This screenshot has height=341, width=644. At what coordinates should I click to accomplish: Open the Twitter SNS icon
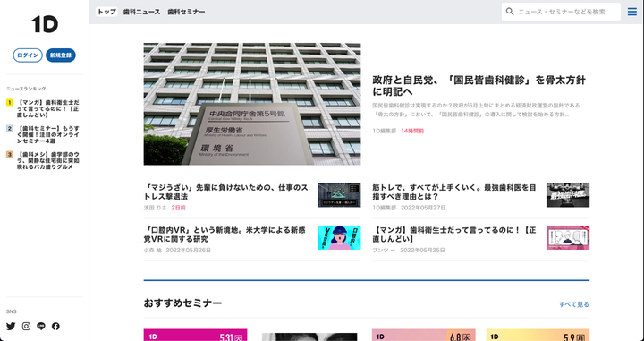tap(11, 326)
